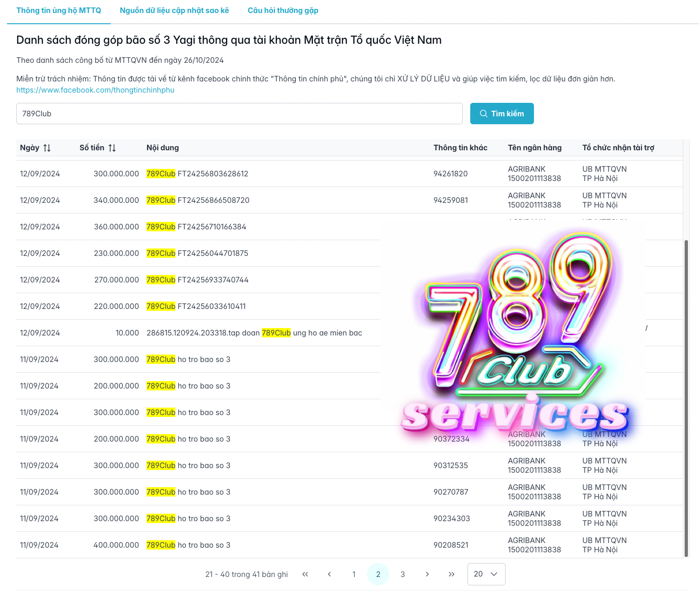This screenshot has height=597, width=700.
Task: Click reference number 90208521
Action: [x=451, y=545]
